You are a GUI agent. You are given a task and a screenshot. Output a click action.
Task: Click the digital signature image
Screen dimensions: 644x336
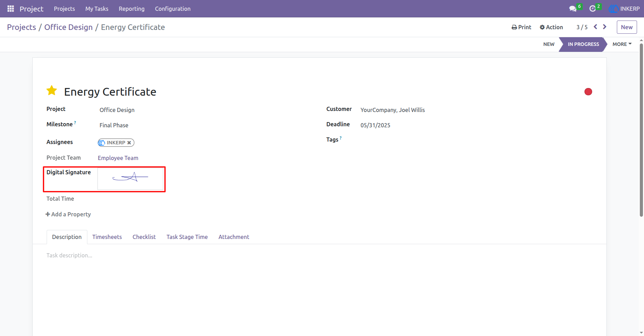pyautogui.click(x=131, y=178)
